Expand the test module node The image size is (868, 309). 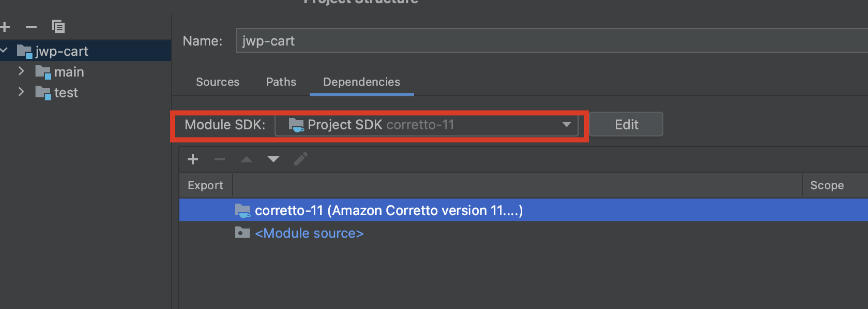click(x=21, y=92)
